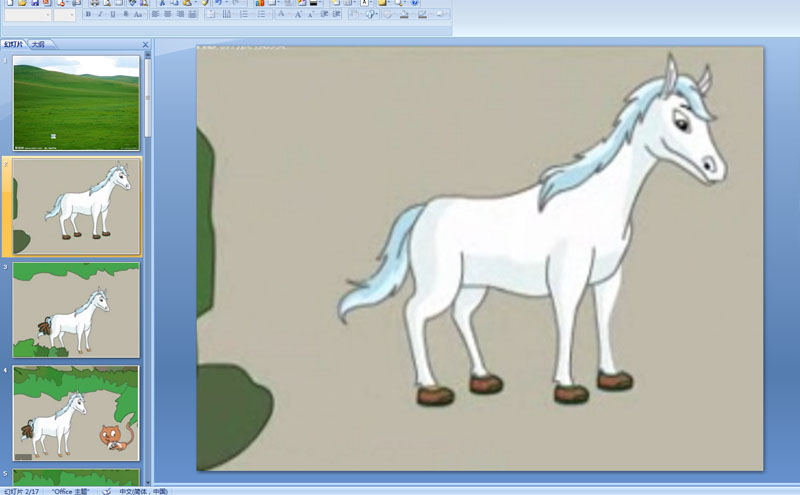Screen dimensions: 800x495
Task: Select slide 4 horse and squirrel thumbnail
Action: 76,413
